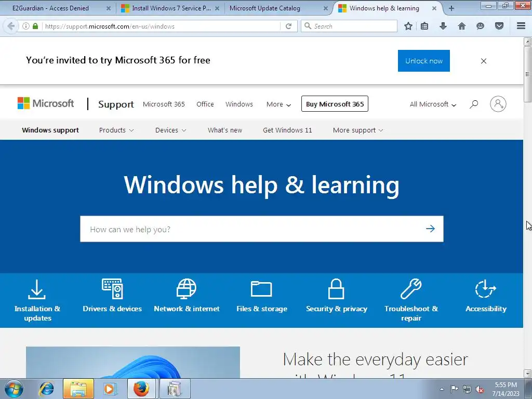532x399 pixels.
Task: Open the Firefox hamburger menu
Action: pos(521,26)
